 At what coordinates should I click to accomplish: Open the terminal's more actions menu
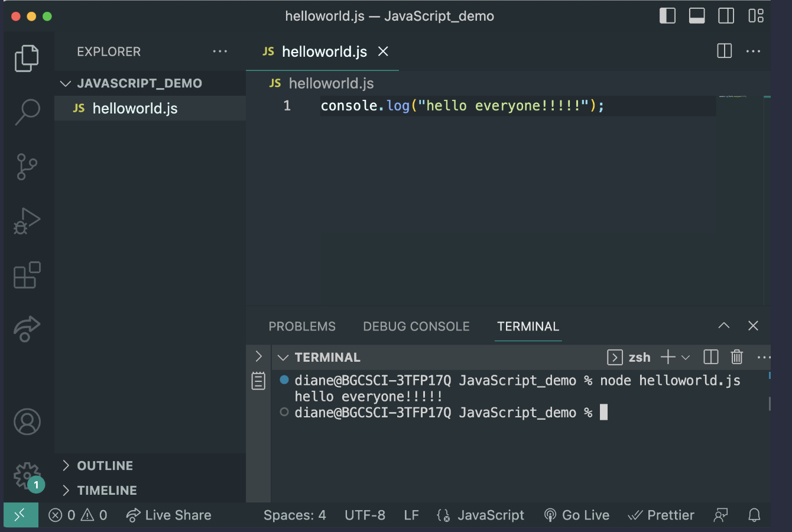[764, 357]
